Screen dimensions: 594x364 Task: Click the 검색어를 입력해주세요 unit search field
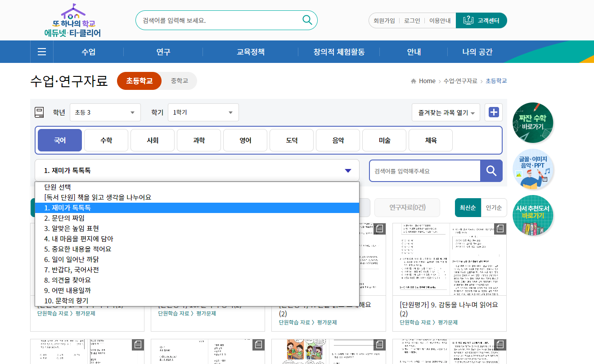click(425, 171)
